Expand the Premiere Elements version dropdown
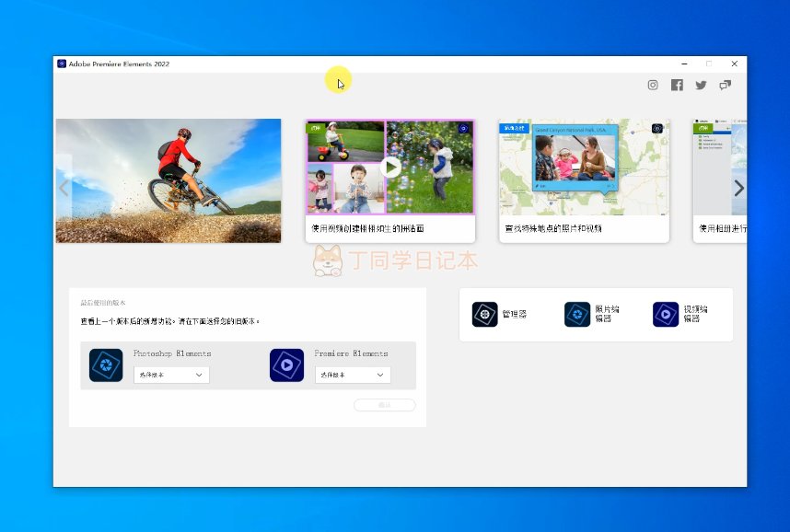Viewport: 790px width, 532px height. [353, 375]
